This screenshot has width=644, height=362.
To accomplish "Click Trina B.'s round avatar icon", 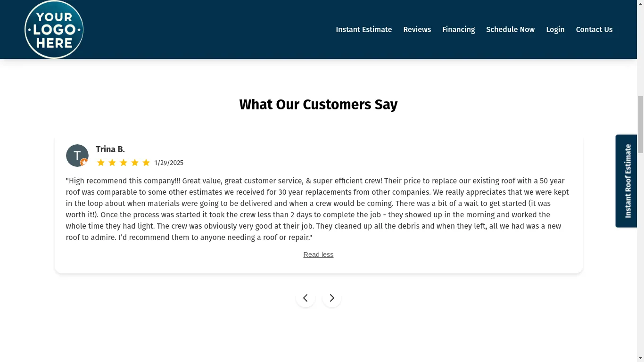I will click(x=77, y=156).
